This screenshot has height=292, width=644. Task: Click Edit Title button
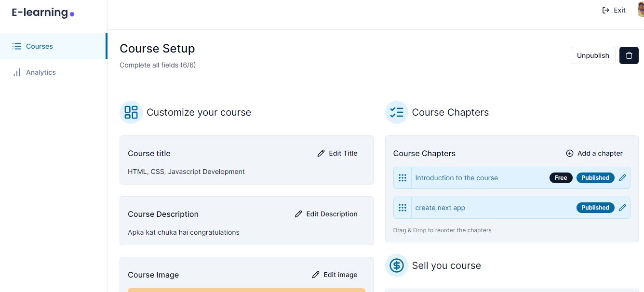[337, 153]
